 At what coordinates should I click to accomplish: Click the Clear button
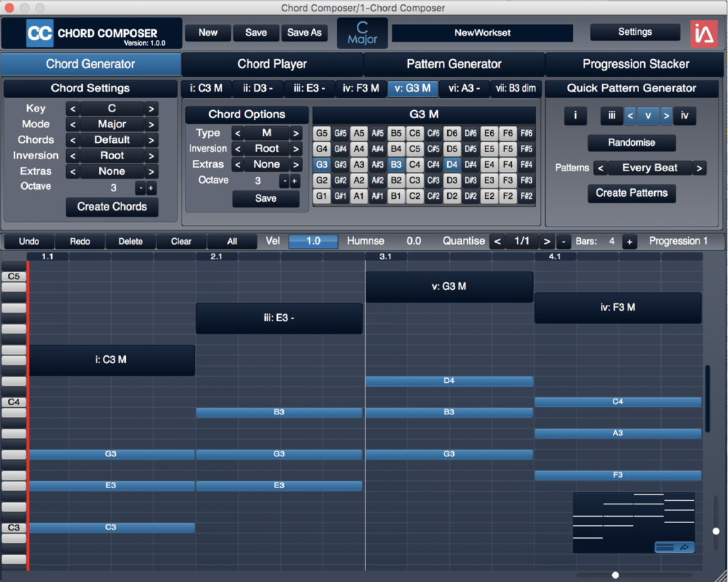(181, 242)
